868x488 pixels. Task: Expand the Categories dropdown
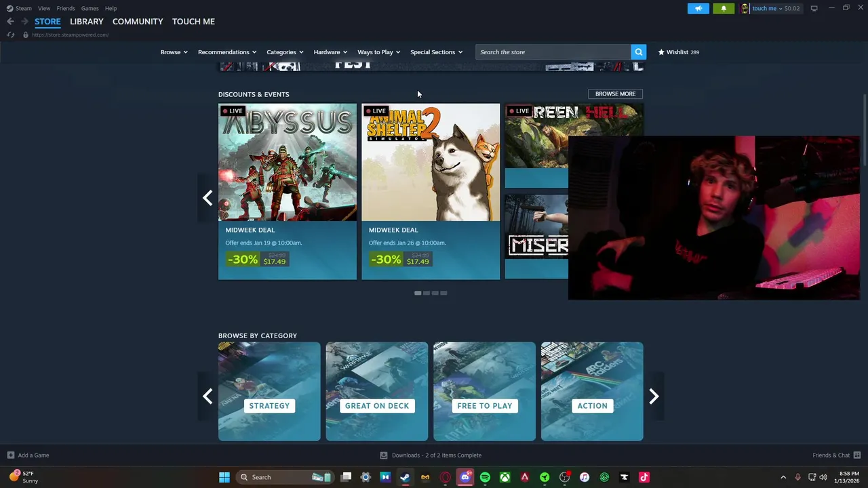click(285, 52)
